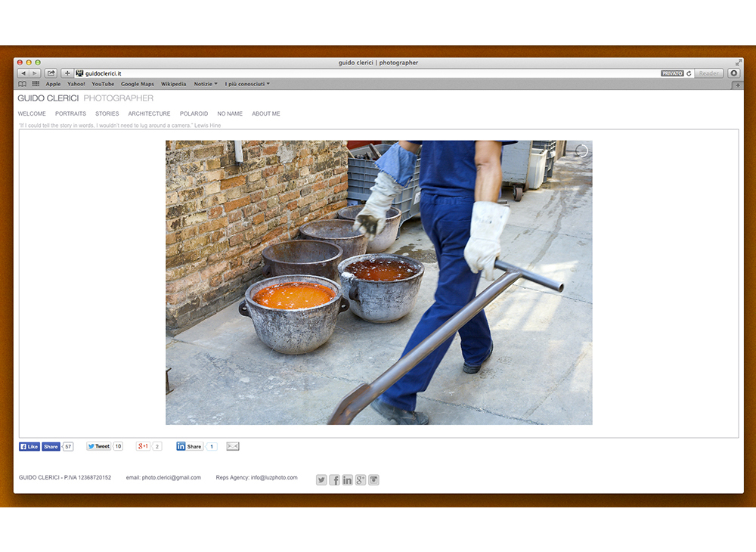Image resolution: width=756 pixels, height=552 pixels.
Task: Click the email photo.clerici@gmail.com text
Action: point(163,478)
